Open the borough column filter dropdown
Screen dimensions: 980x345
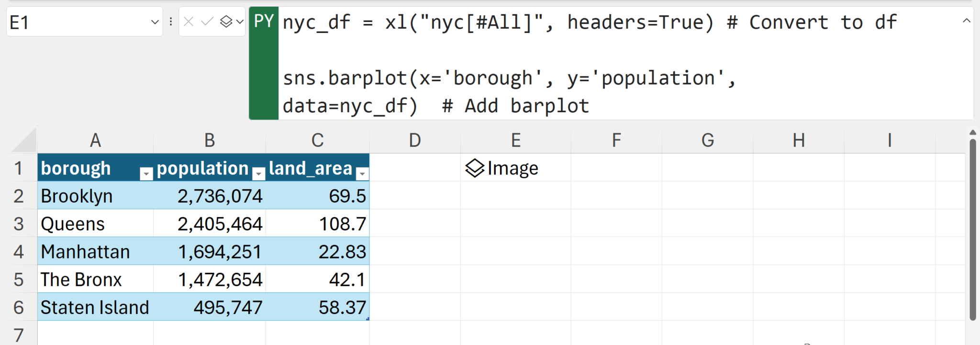tap(146, 174)
